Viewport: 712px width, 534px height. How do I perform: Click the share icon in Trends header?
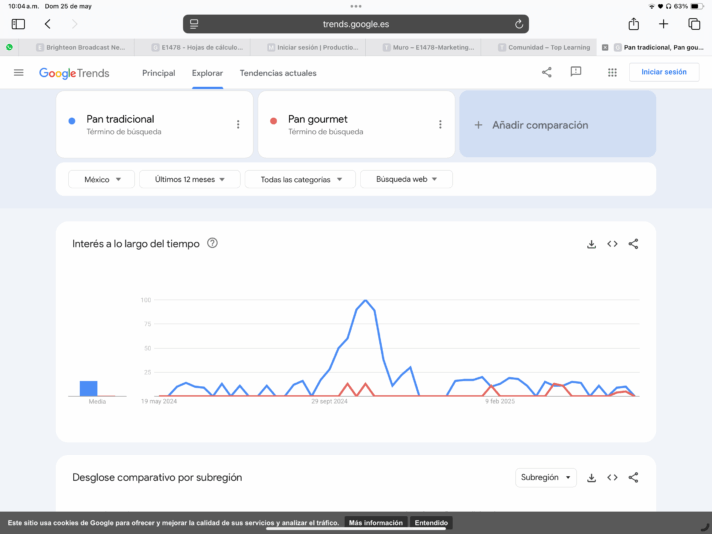[x=546, y=72]
